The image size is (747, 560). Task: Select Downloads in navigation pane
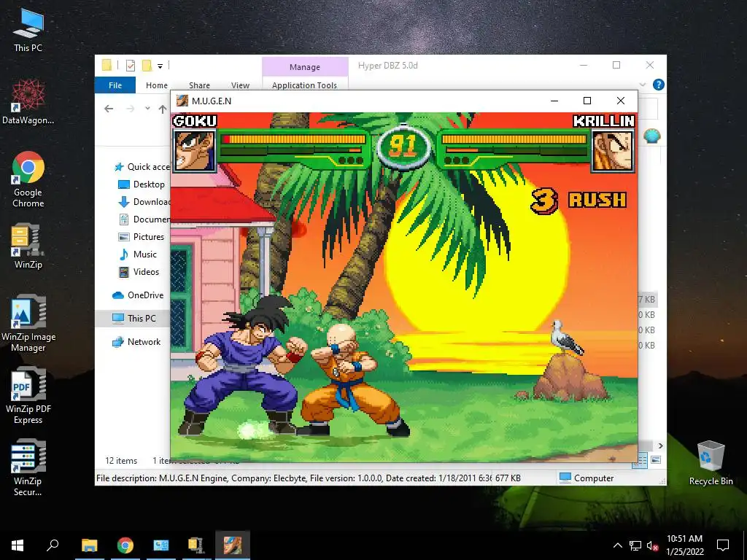point(144,202)
